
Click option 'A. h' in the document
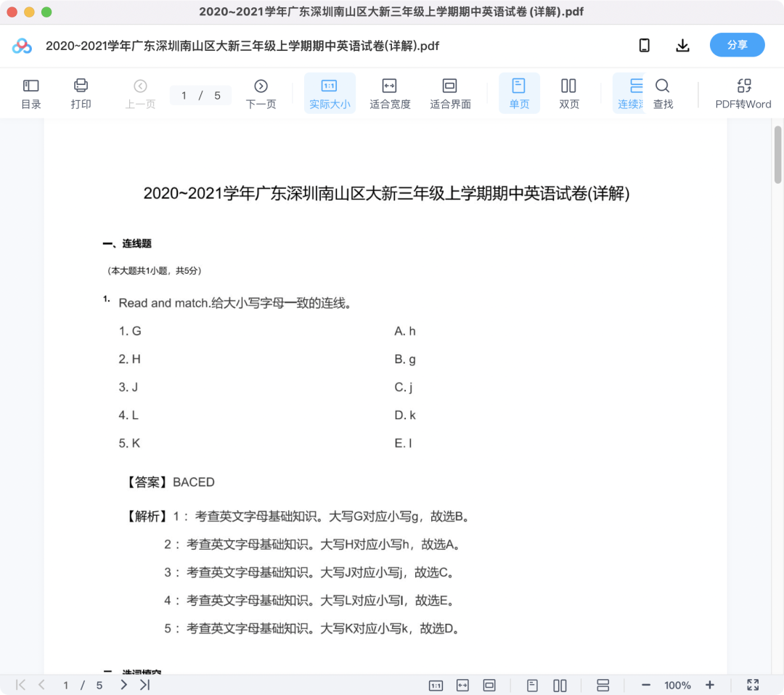405,331
